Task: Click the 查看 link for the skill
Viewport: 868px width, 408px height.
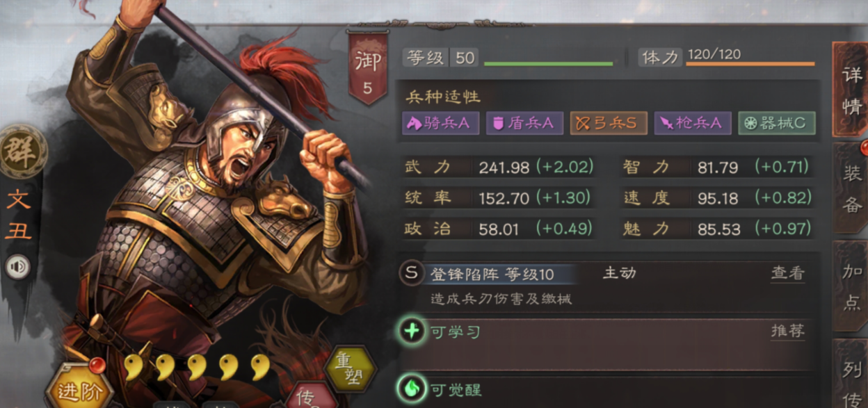Action: pyautogui.click(x=787, y=273)
